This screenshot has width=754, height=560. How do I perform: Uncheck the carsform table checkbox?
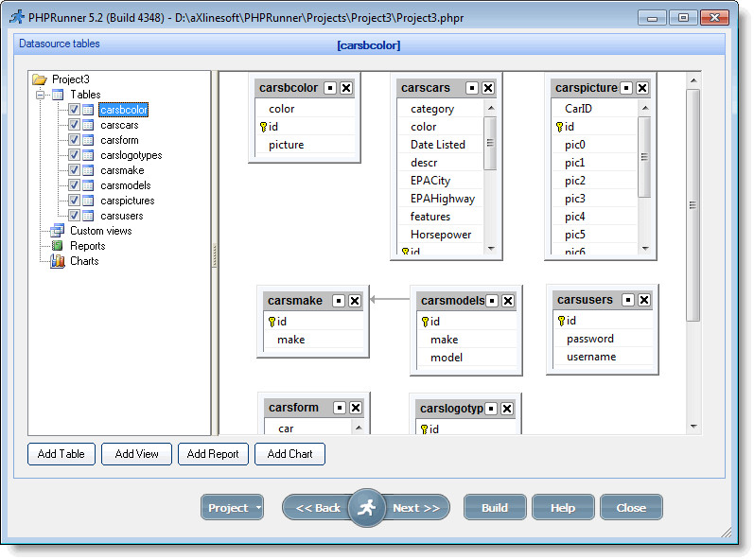click(x=74, y=140)
